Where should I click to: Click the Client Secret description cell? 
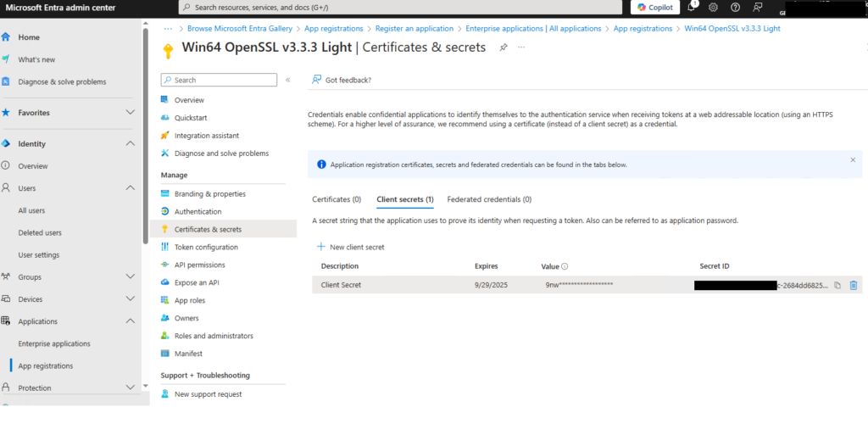[341, 285]
